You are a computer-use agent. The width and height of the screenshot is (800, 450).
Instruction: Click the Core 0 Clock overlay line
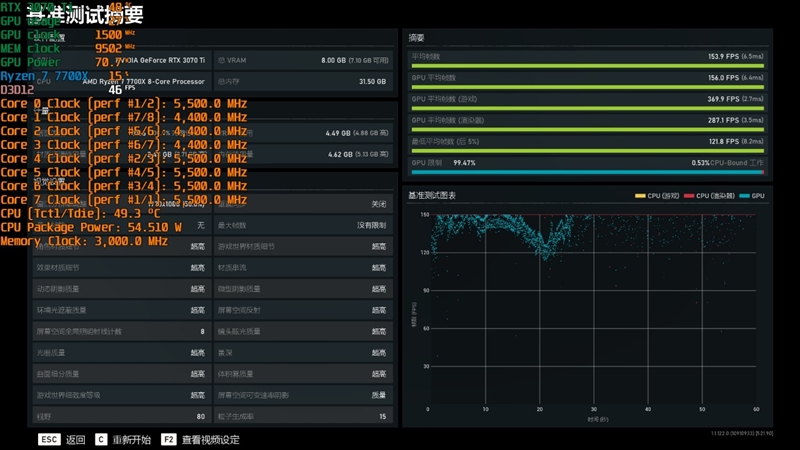[123, 104]
